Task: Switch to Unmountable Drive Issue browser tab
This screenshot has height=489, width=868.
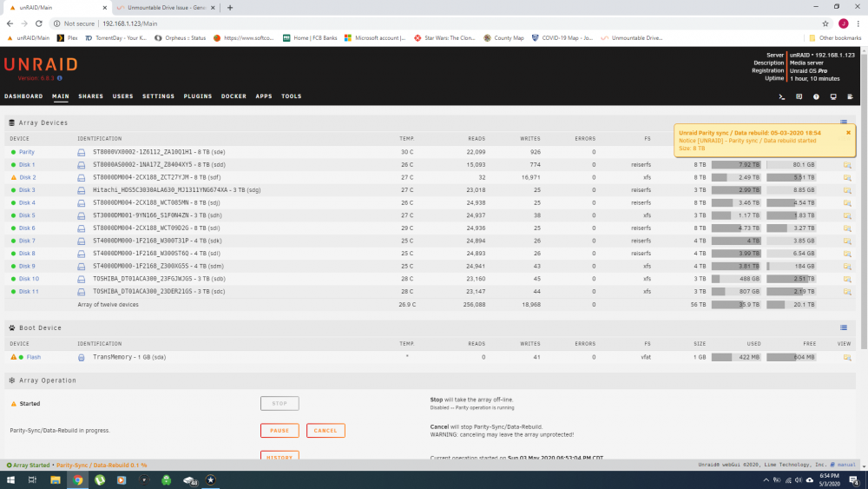Action: 166,8
